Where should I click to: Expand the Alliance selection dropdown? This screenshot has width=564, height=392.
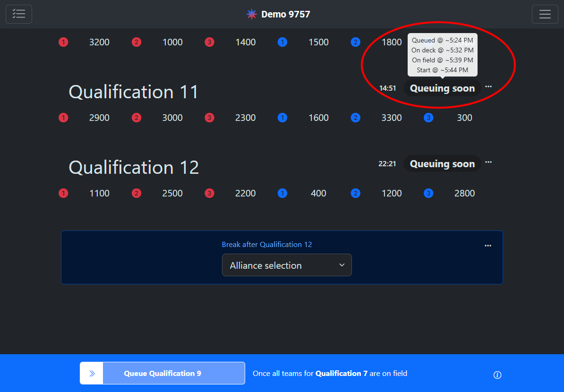coord(287,265)
